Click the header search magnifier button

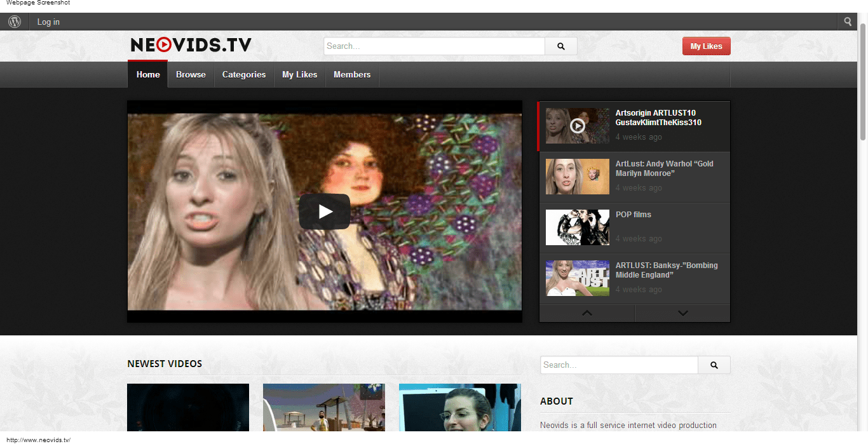(x=561, y=46)
